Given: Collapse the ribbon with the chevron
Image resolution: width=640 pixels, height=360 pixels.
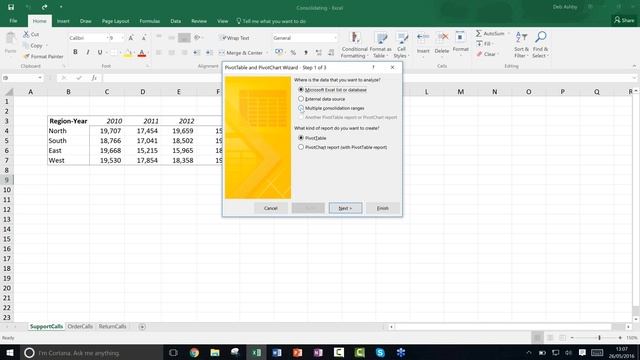Looking at the screenshot, I should click(x=634, y=66).
